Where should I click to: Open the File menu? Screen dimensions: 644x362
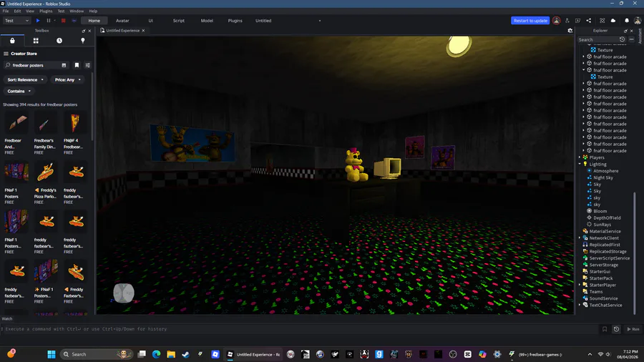pos(6,11)
